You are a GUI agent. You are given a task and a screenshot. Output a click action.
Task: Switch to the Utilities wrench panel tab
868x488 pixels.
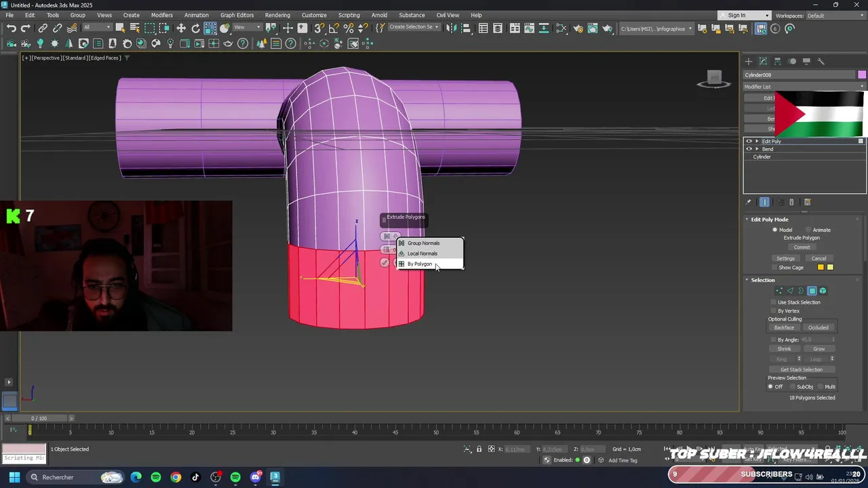pyautogui.click(x=821, y=61)
